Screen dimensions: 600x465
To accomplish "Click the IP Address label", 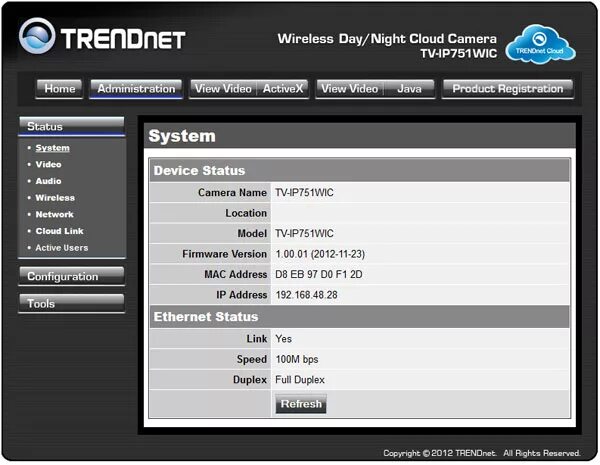I will point(241,295).
